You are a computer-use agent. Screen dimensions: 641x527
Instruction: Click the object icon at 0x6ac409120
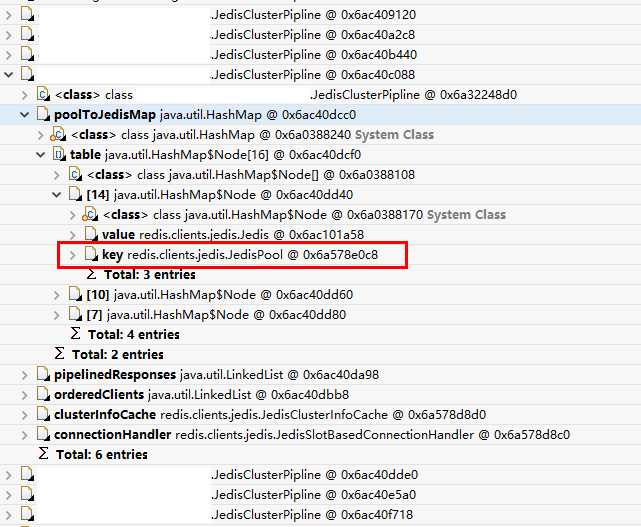pos(27,14)
